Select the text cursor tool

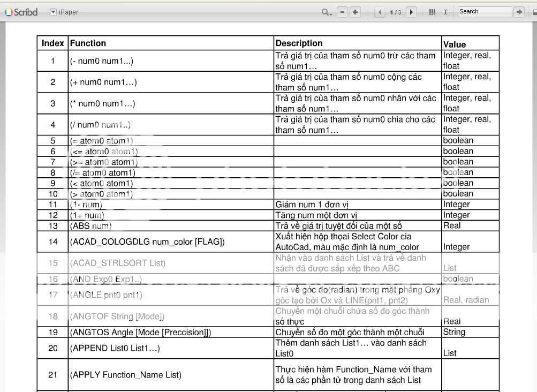click(445, 12)
